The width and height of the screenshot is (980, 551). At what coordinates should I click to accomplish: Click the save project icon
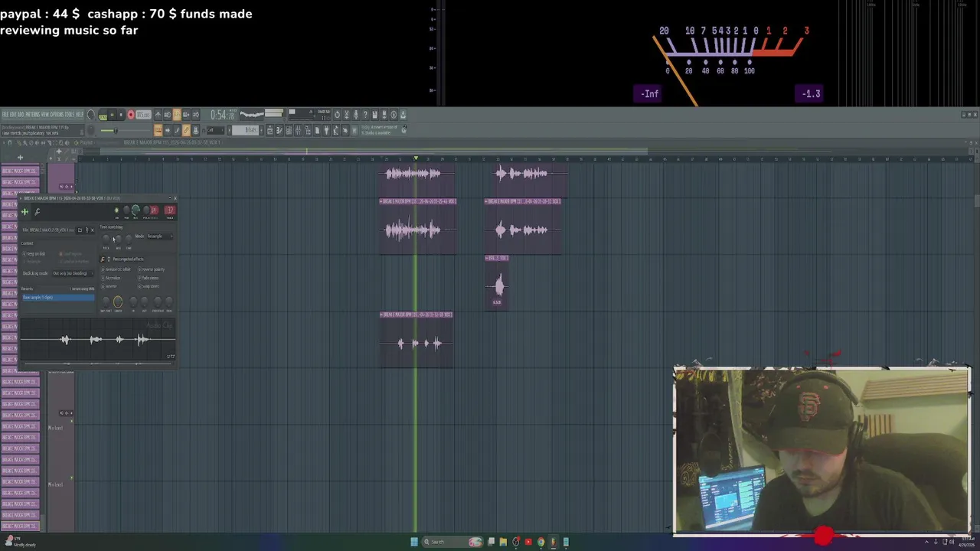tap(375, 114)
